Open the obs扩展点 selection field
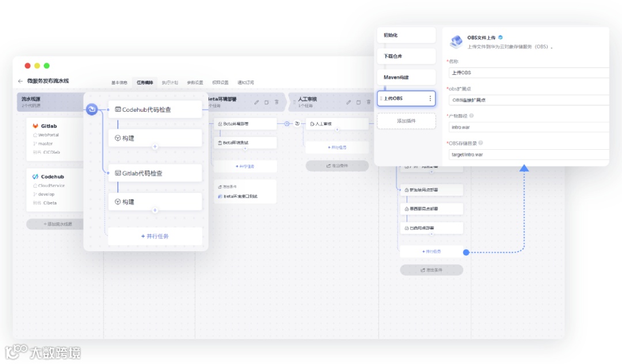This screenshot has height=364, width=622. [x=529, y=100]
